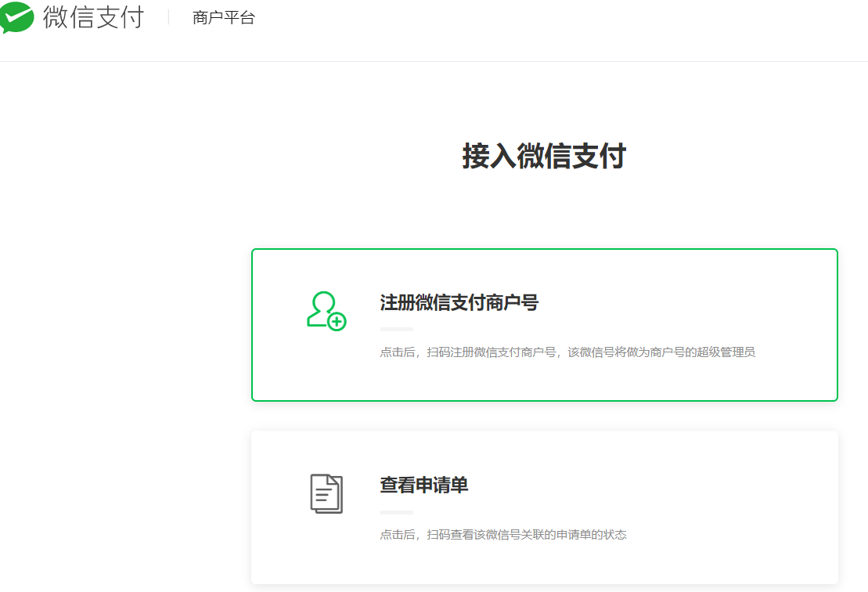Select the 注册微信支付商户号 title
The image size is (868, 592).
pos(459,302)
